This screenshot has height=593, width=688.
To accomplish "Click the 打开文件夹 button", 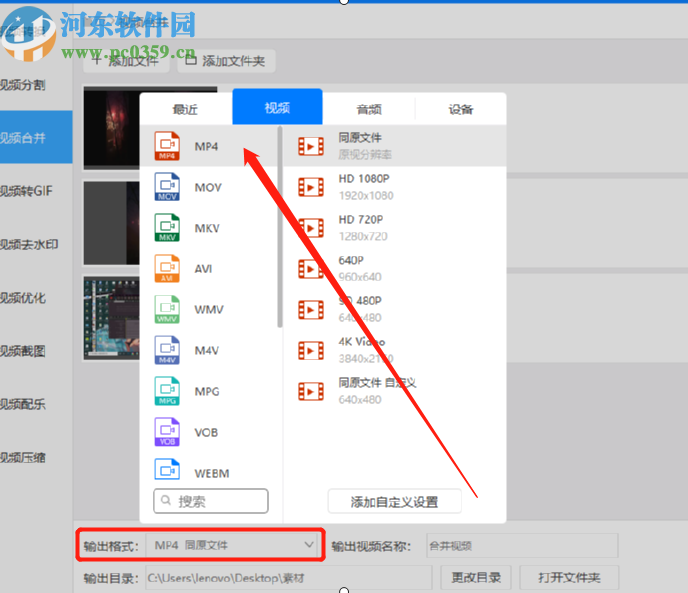I will point(569,578).
